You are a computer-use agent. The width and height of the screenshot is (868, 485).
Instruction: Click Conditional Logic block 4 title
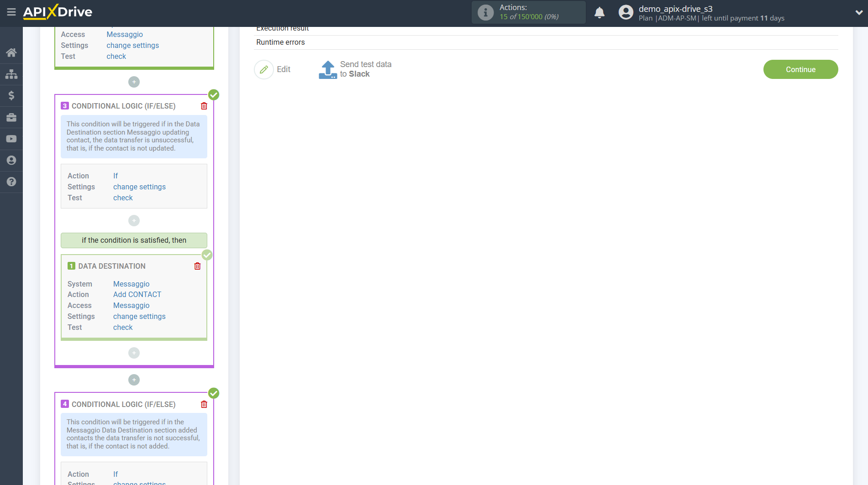pos(123,404)
